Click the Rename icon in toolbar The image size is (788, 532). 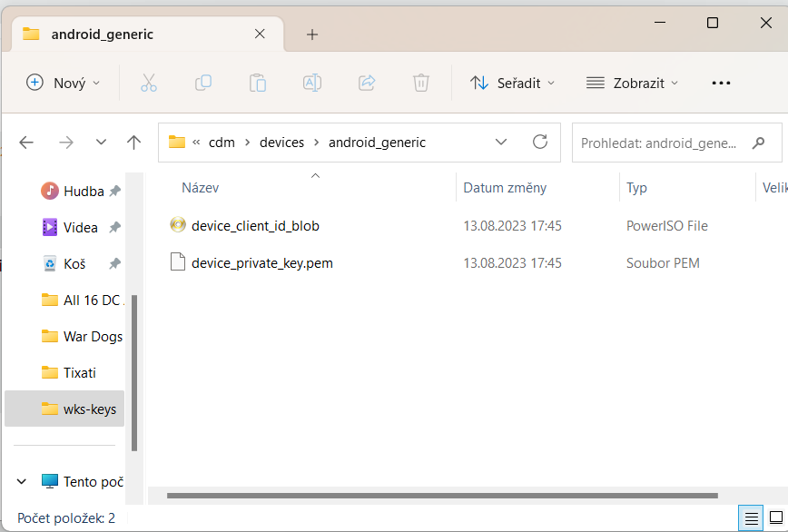point(312,83)
